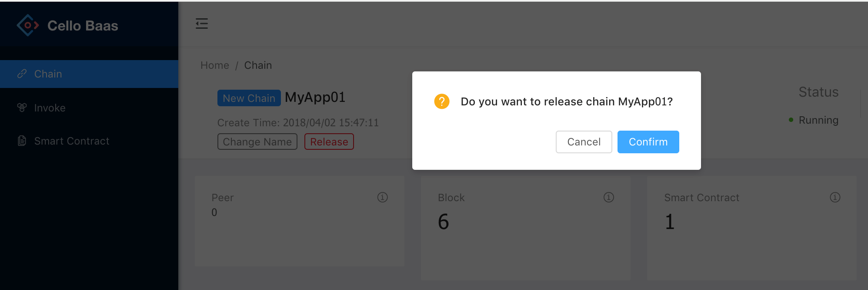
Task: Cancel the release chain dialog
Action: pos(584,142)
